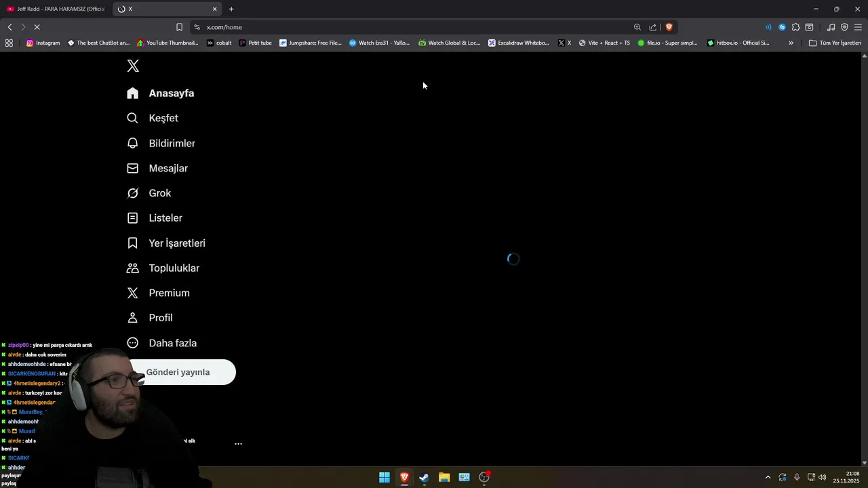868x488 pixels.
Task: Click the zoom magnifier icon in address bar
Action: tap(637, 27)
